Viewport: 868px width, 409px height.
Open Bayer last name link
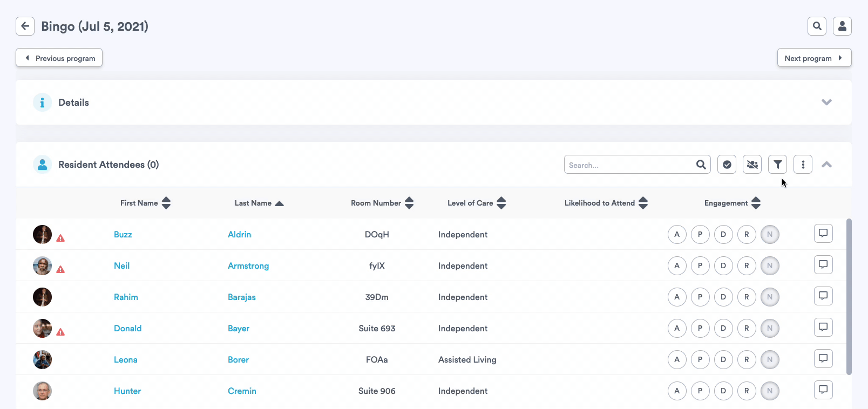pos(239,328)
